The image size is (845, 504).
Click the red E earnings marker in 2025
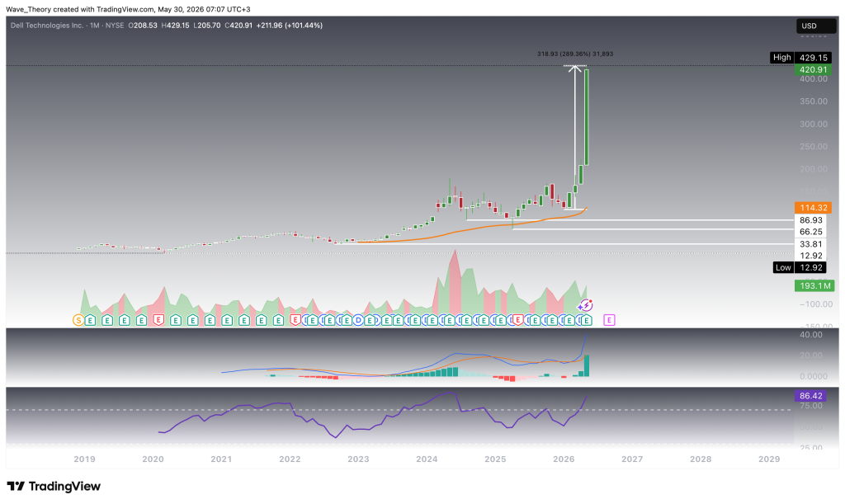[518, 320]
